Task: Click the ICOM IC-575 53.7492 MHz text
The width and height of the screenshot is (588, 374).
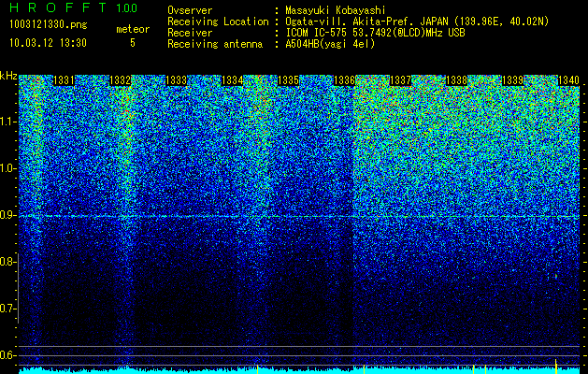Action: 375,33
